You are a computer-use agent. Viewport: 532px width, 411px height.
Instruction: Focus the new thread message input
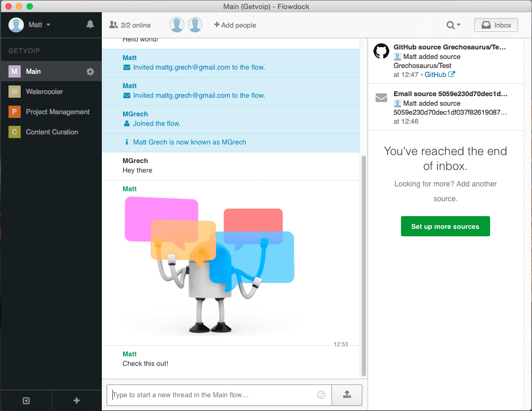212,395
